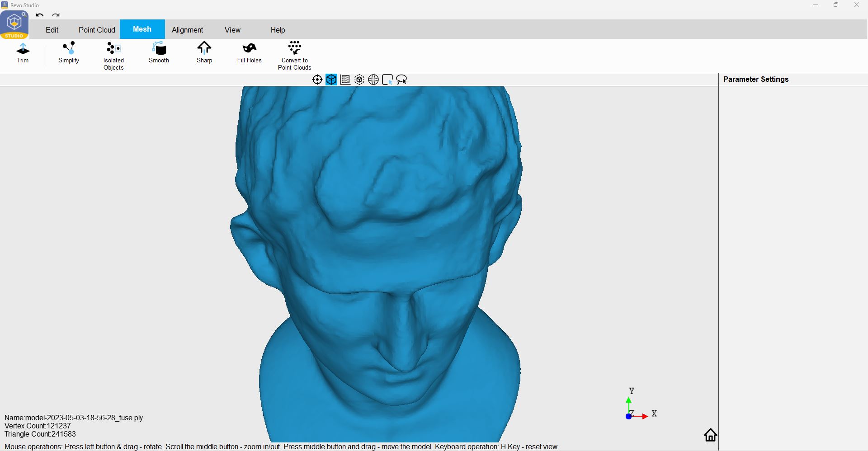Click the Vertex Count:121237 text
This screenshot has height=451, width=868.
pos(38,426)
